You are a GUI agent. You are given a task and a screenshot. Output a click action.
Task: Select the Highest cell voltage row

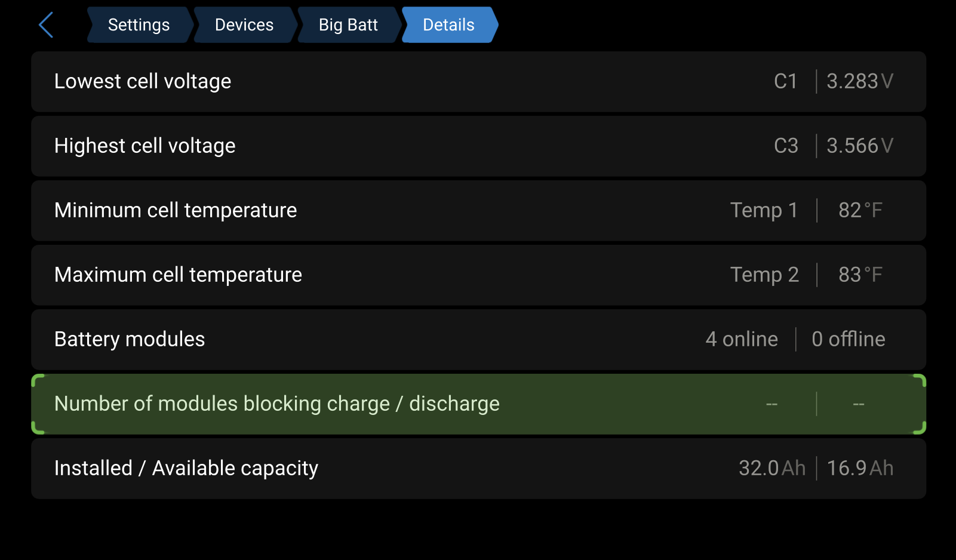[478, 146]
